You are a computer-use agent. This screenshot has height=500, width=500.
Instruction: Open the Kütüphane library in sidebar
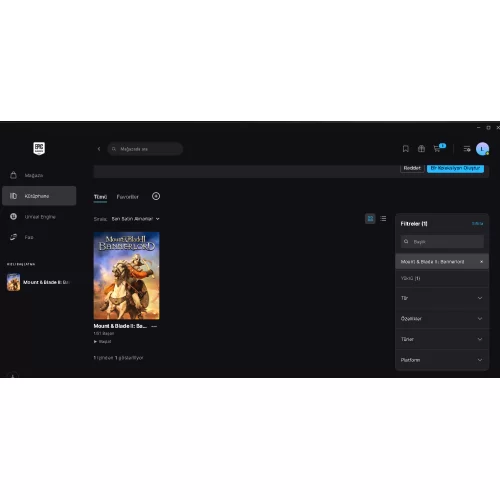39,196
